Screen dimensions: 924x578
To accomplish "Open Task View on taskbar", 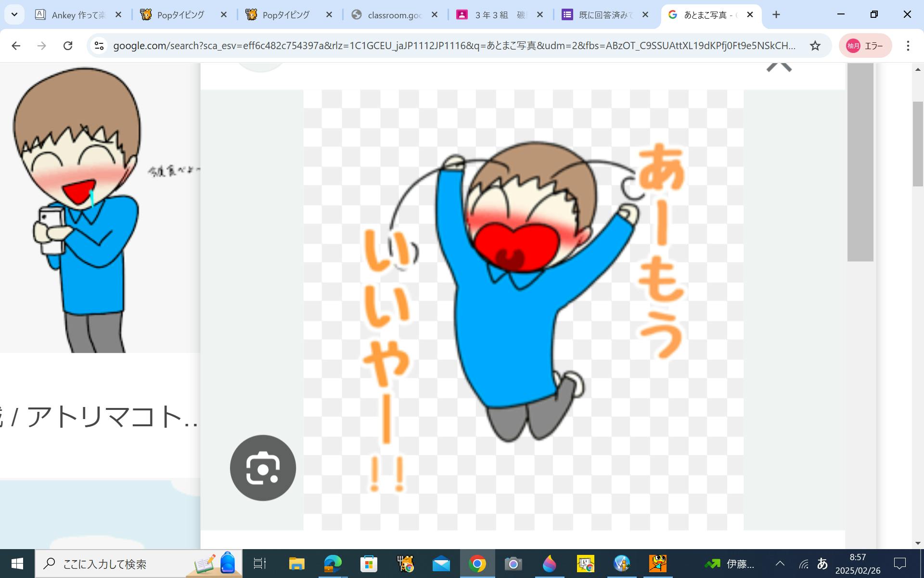I will point(260,564).
